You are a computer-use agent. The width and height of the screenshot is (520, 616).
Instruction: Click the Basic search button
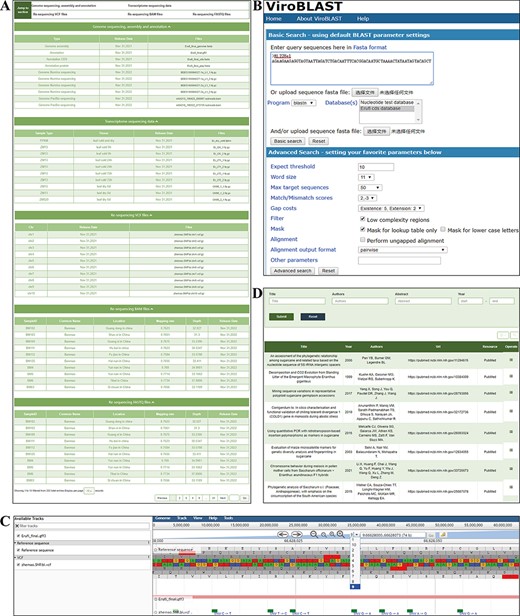(288, 141)
